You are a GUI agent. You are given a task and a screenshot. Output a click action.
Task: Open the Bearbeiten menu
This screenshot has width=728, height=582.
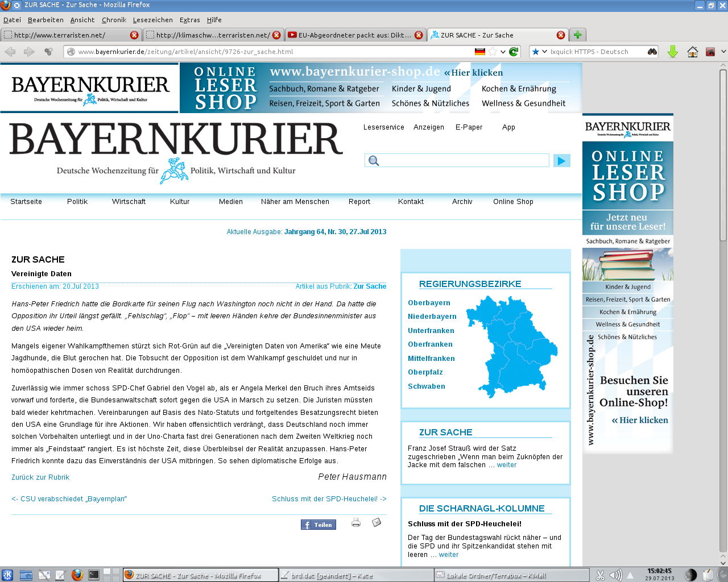coord(45,20)
